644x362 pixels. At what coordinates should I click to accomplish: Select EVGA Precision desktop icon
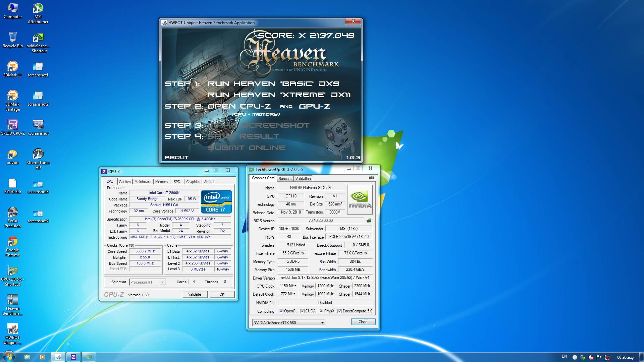[x=13, y=217]
